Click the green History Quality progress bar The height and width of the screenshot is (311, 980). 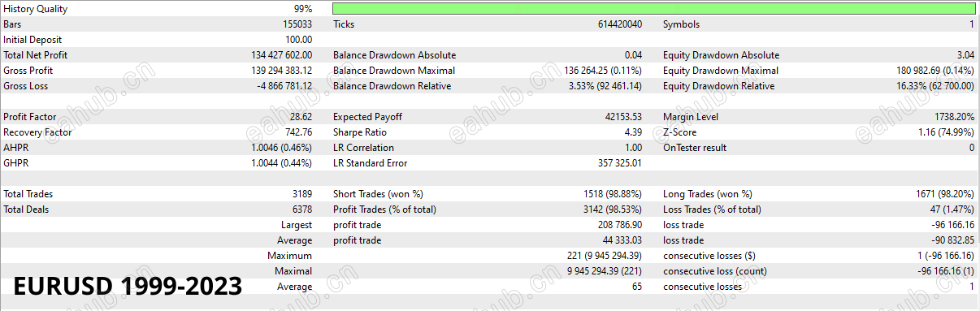pyautogui.click(x=653, y=9)
